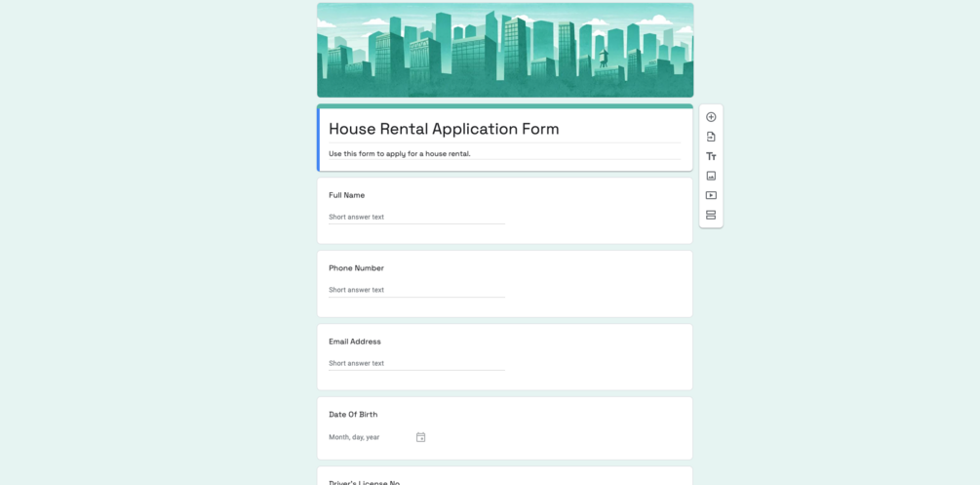Image resolution: width=980 pixels, height=485 pixels.
Task: Add a new section with the section icon
Action: coord(711,215)
